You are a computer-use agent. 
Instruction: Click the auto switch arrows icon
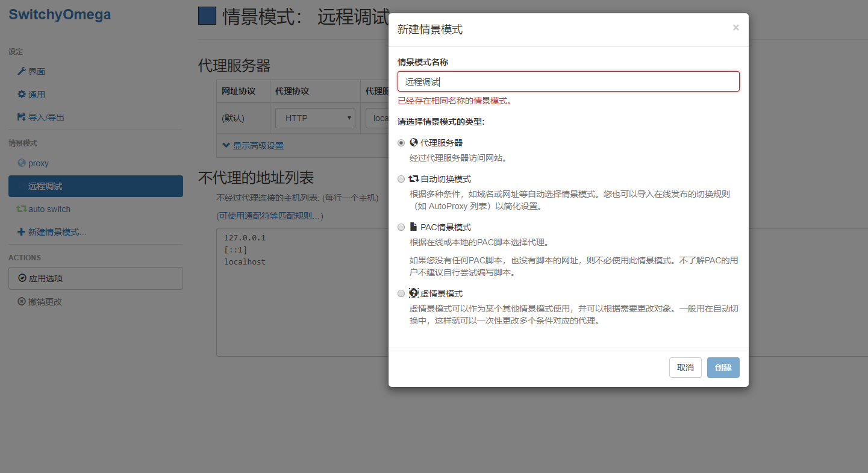(23, 208)
